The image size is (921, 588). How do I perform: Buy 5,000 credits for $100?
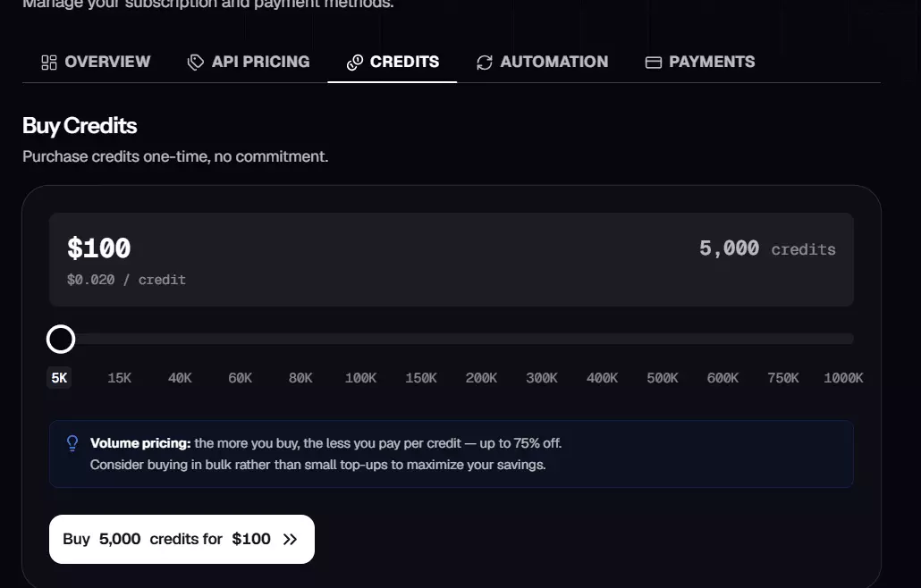(x=182, y=539)
